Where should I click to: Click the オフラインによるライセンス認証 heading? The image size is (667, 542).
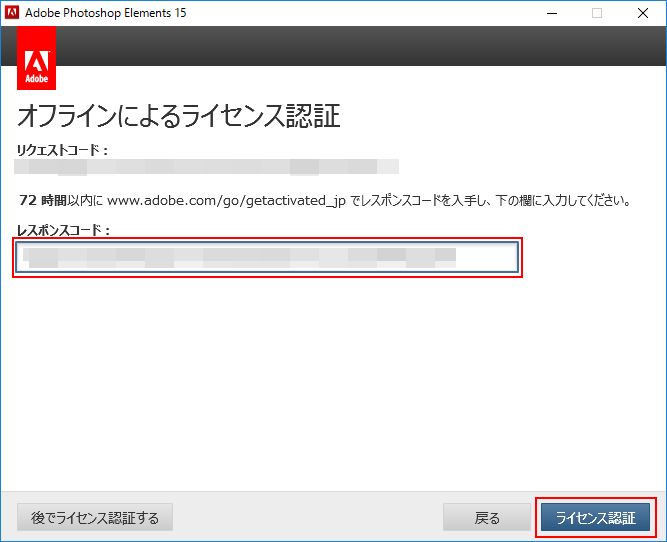click(179, 116)
